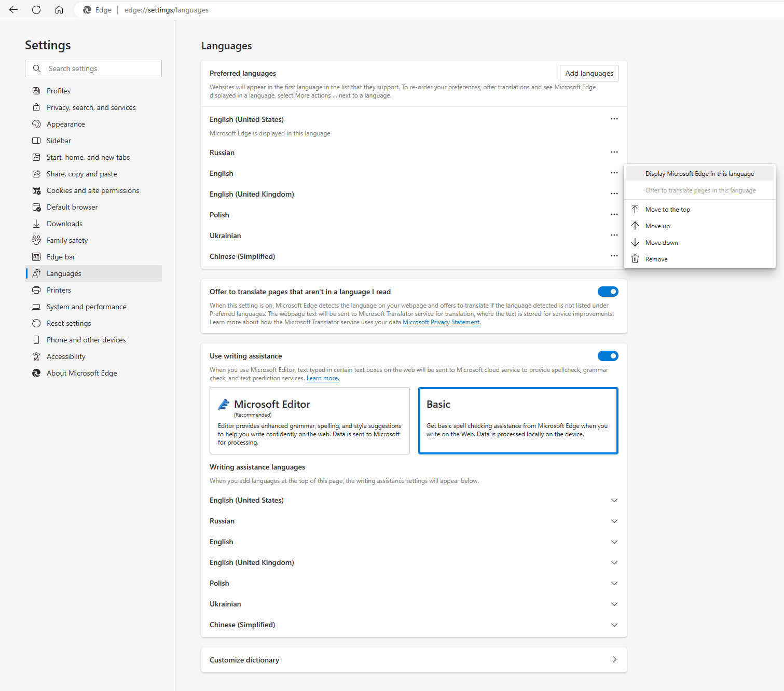The width and height of the screenshot is (784, 691).
Task: Click the Move to the top arrow icon
Action: [x=635, y=209]
